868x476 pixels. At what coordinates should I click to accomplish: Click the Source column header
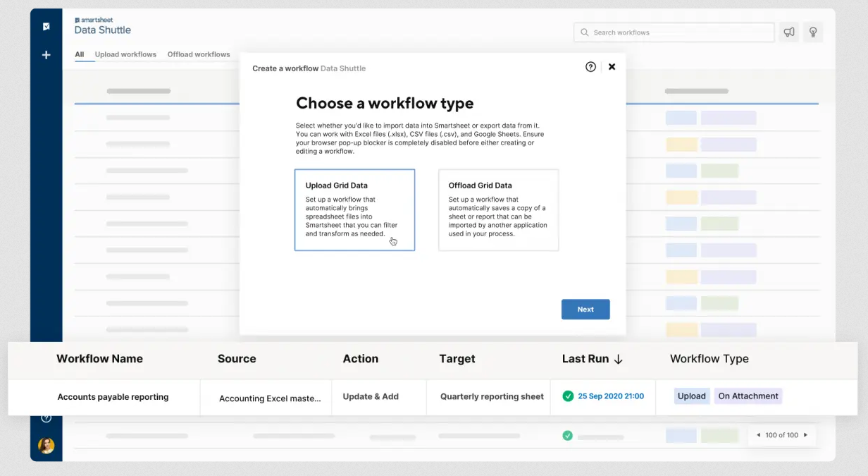click(237, 359)
